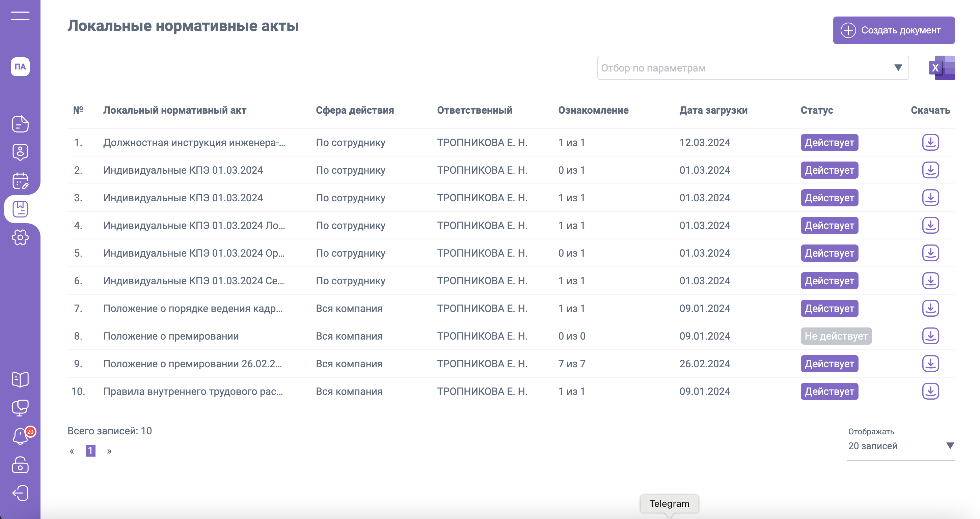
Task: Open the sidebar hamburger menu
Action: [20, 16]
